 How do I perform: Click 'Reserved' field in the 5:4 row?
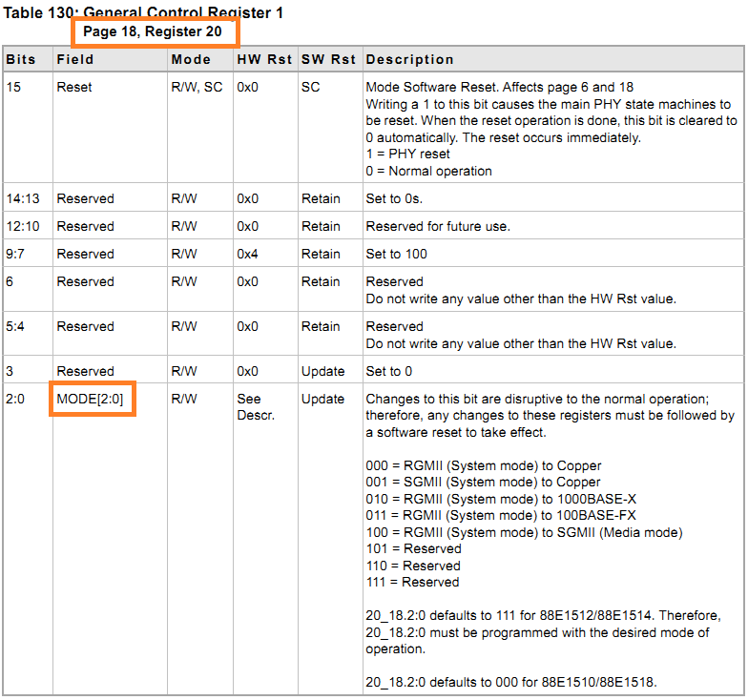pos(86,326)
